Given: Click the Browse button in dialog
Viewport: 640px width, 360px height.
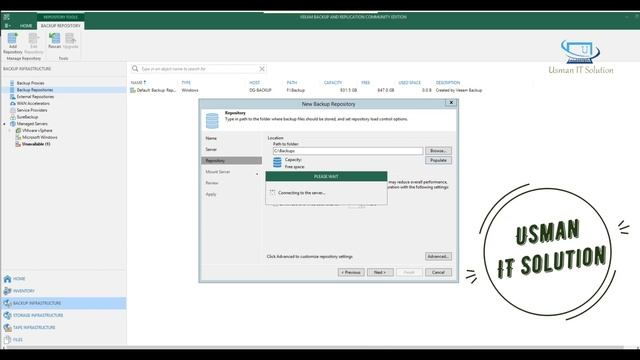Looking at the screenshot, I should [x=438, y=151].
